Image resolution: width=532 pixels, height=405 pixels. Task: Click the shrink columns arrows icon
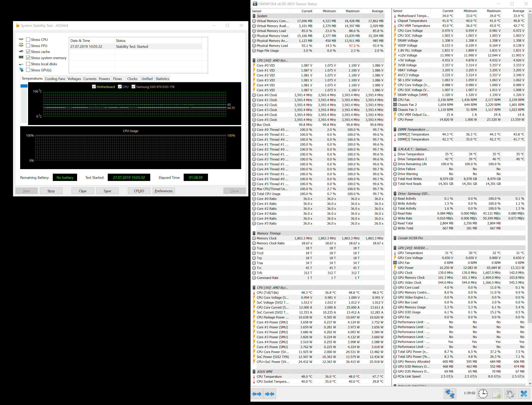click(269, 394)
